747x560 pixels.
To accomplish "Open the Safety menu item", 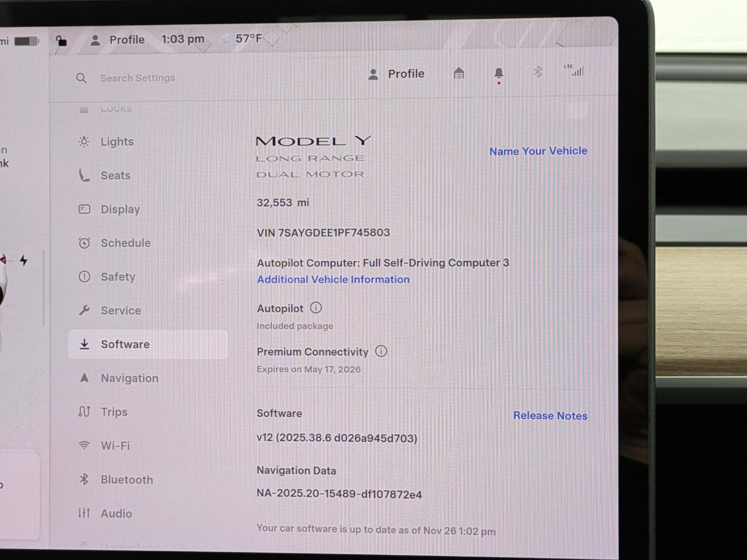I will pyautogui.click(x=118, y=277).
